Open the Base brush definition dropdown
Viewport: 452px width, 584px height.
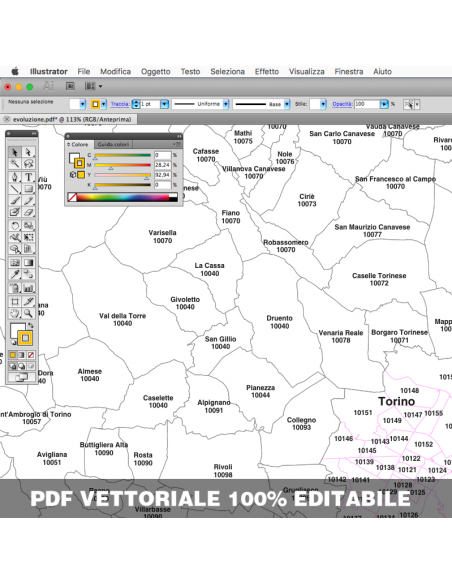tap(287, 104)
